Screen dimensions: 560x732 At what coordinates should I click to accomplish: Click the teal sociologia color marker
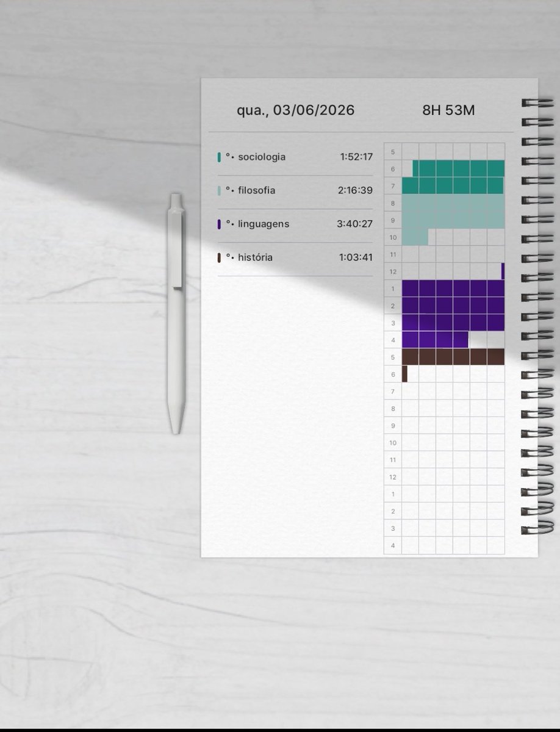tap(219, 157)
